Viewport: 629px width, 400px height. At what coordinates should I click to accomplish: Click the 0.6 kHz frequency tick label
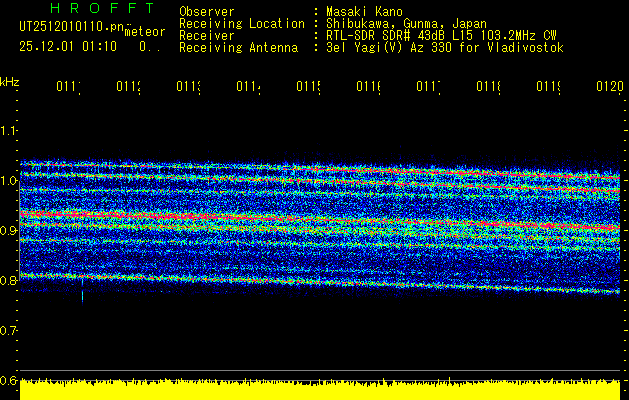tap(8, 380)
